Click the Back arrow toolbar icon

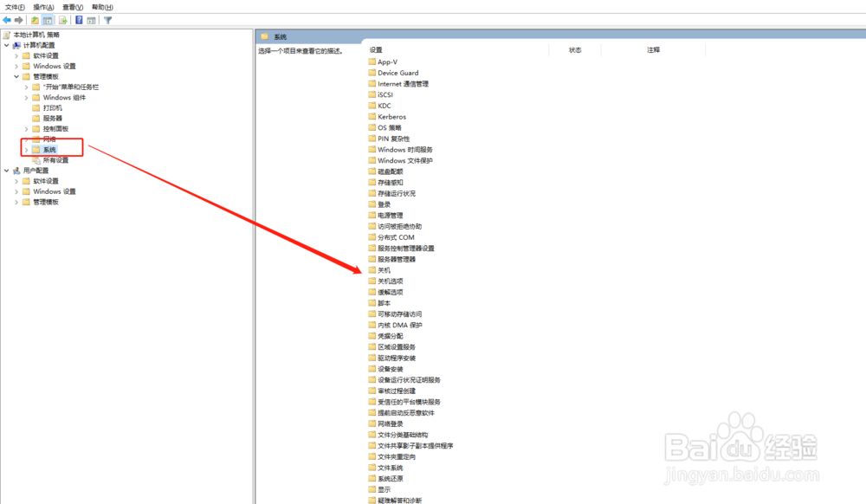(x=7, y=21)
